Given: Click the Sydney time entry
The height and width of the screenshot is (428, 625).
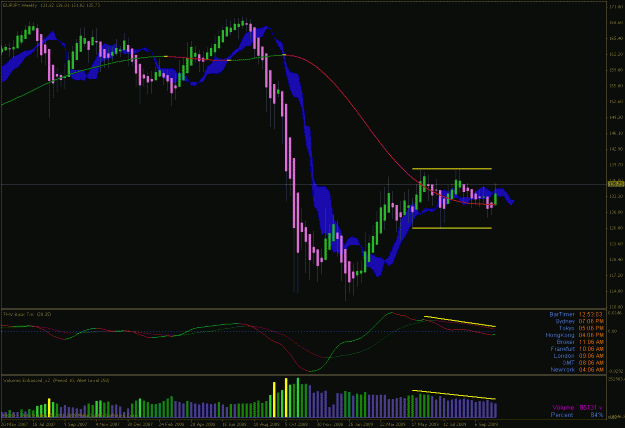Looking at the screenshot, I should [x=580, y=322].
